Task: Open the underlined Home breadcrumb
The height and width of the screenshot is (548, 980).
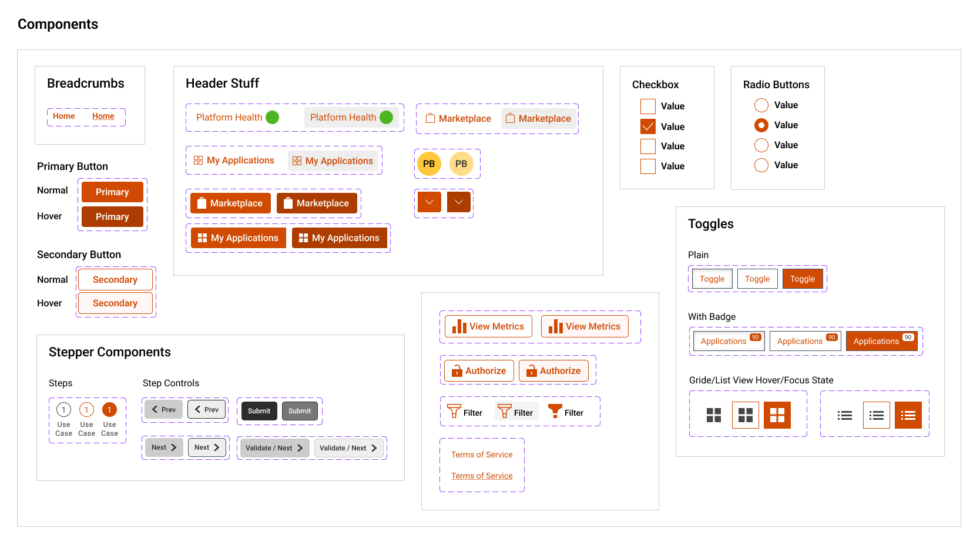Action: pyautogui.click(x=103, y=116)
